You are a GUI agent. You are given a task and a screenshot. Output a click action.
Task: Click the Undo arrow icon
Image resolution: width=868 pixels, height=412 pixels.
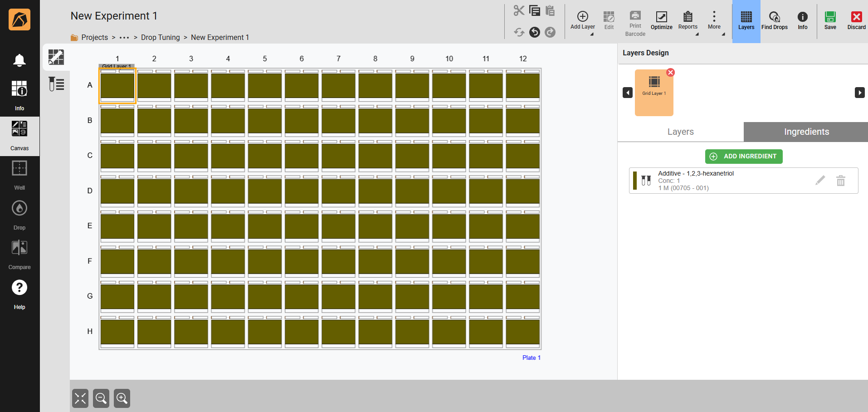pos(535,32)
